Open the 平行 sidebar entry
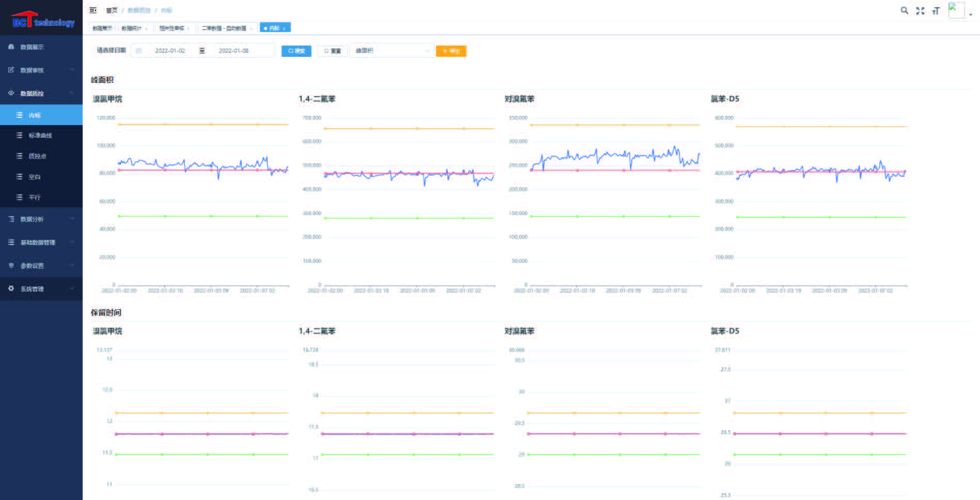Image resolution: width=980 pixels, height=500 pixels. [41, 198]
